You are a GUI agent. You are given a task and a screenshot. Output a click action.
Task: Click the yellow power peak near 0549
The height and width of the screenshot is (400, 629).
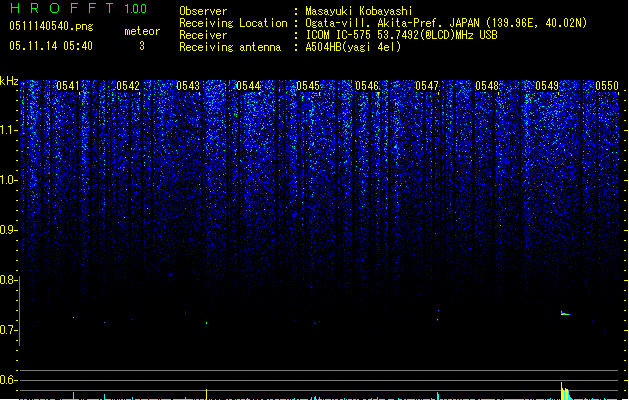pyautogui.click(x=565, y=392)
